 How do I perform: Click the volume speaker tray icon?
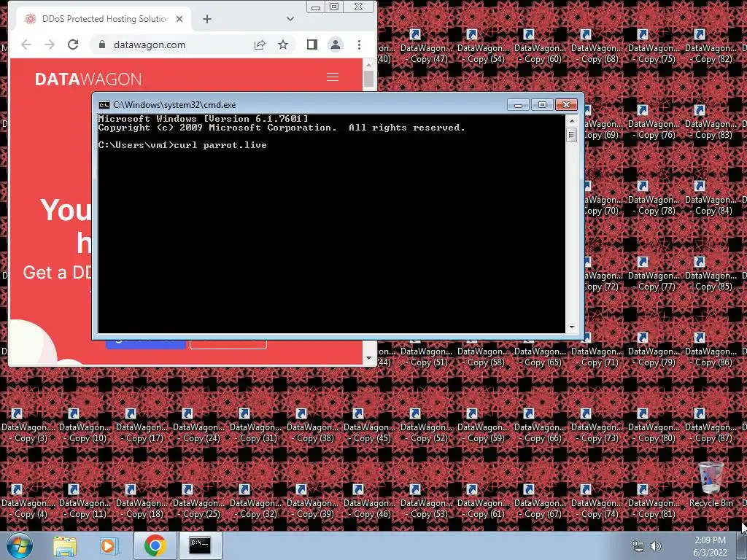point(656,546)
